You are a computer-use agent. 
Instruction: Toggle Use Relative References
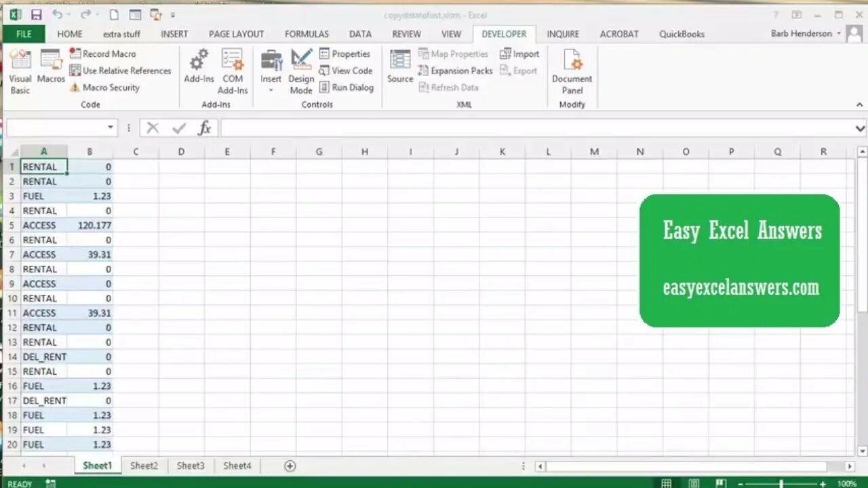(x=120, y=70)
